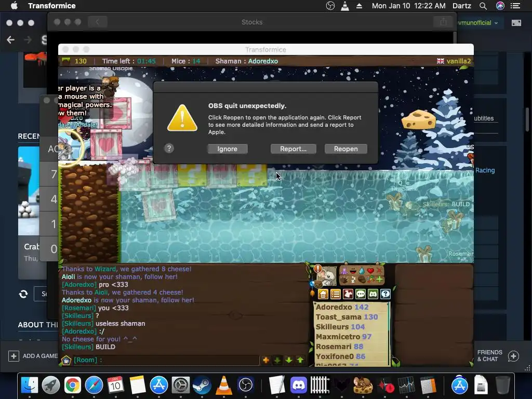Open the chat bubble icon in the game menu
The height and width of the screenshot is (399, 532).
point(361,294)
